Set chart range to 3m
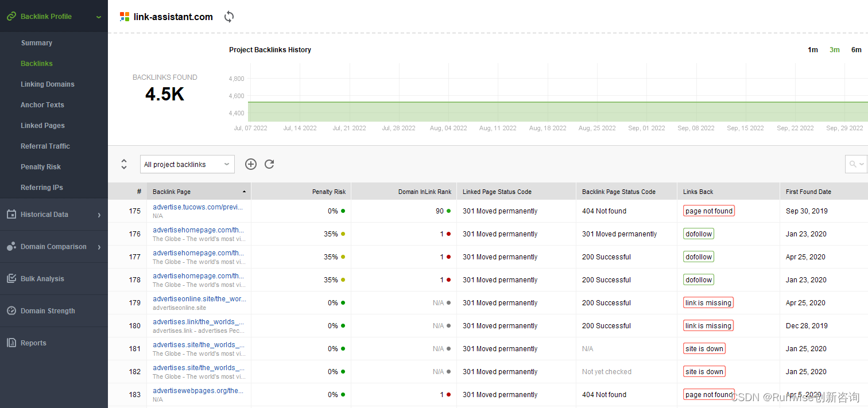 click(835, 50)
